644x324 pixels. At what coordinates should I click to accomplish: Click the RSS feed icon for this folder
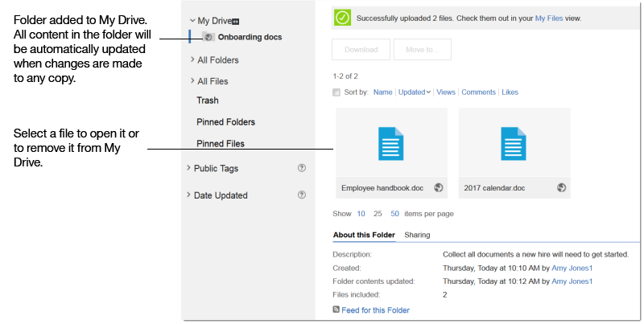pyautogui.click(x=336, y=310)
